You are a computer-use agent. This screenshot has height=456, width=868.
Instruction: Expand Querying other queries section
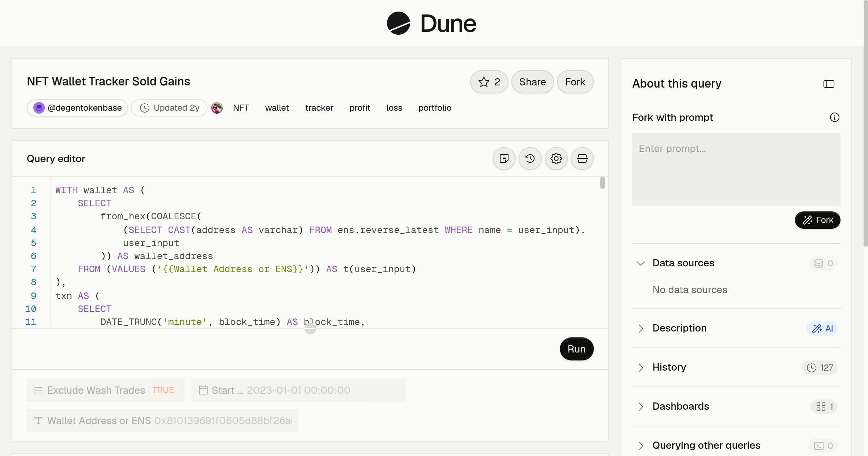coord(641,446)
